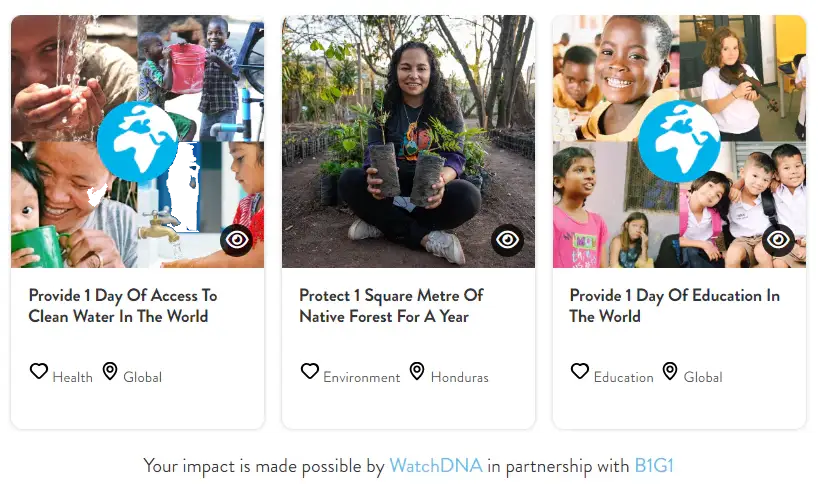Toggle the eye icon on Native Forest image
The image size is (818, 484).
pyautogui.click(x=507, y=240)
